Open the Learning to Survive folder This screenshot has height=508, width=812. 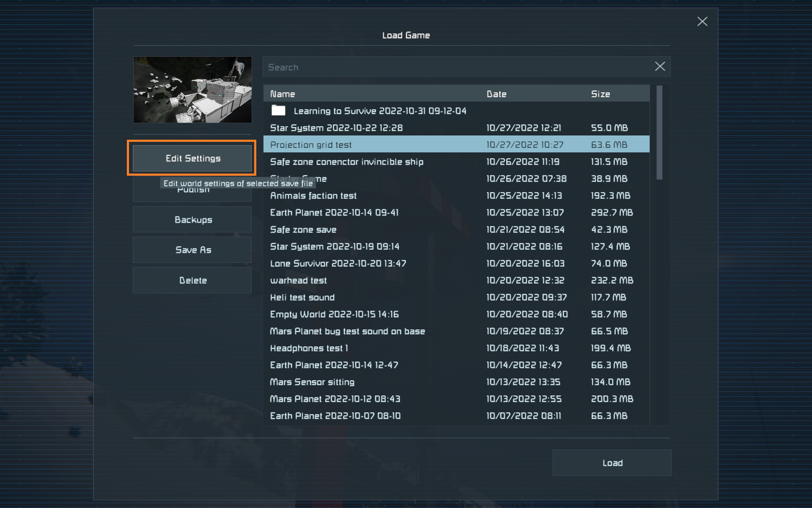click(x=379, y=111)
